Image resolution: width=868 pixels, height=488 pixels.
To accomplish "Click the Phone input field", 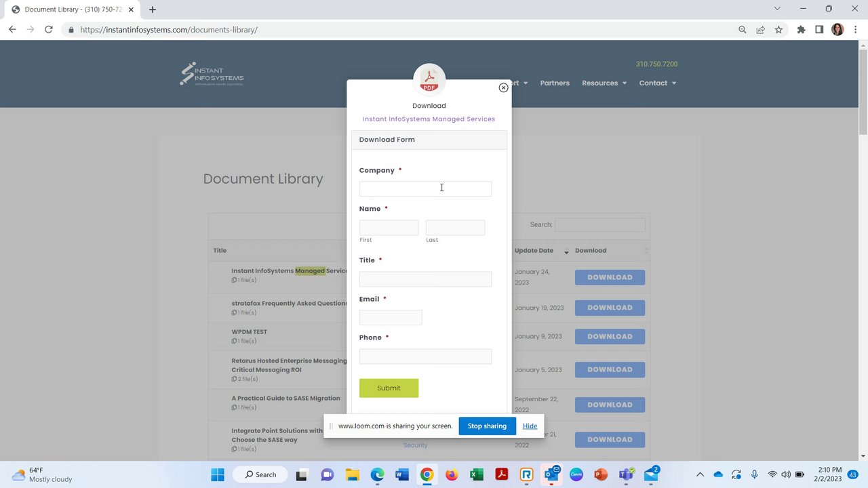I will point(425,357).
